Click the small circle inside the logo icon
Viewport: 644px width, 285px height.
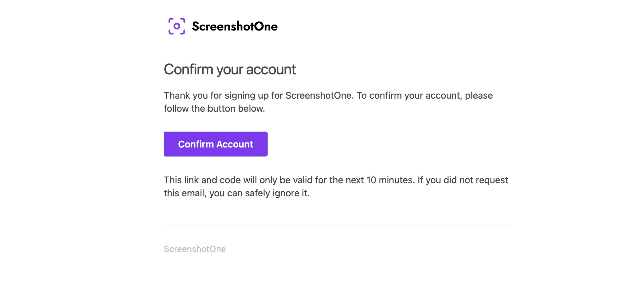177,26
